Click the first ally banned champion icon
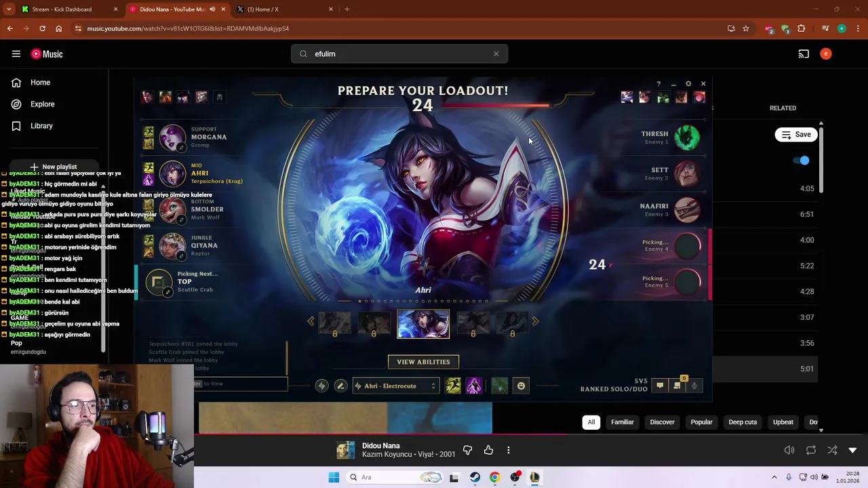This screenshot has height=488, width=868. (147, 98)
